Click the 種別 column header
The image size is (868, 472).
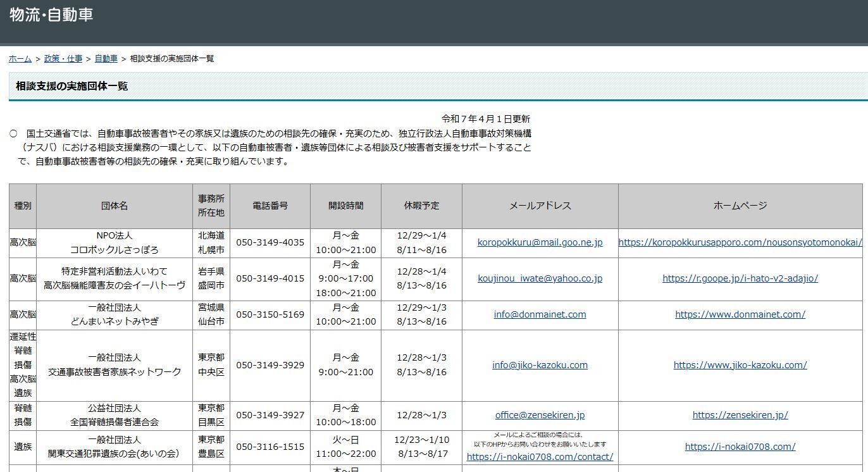click(x=23, y=206)
